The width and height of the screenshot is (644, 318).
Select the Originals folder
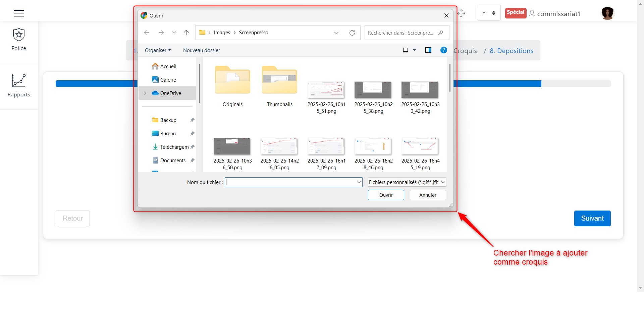(233, 87)
